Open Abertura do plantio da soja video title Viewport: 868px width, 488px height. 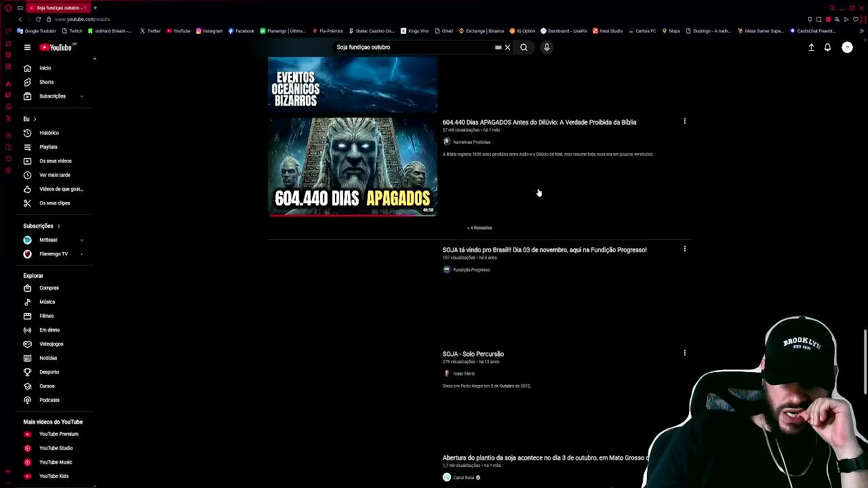tap(545, 458)
